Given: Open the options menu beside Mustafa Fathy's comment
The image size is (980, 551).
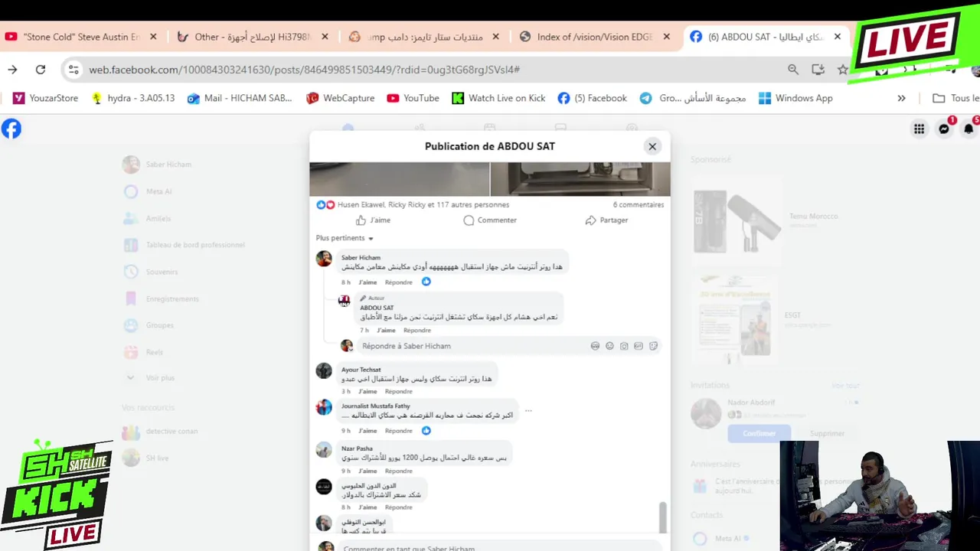Looking at the screenshot, I should 528,411.
